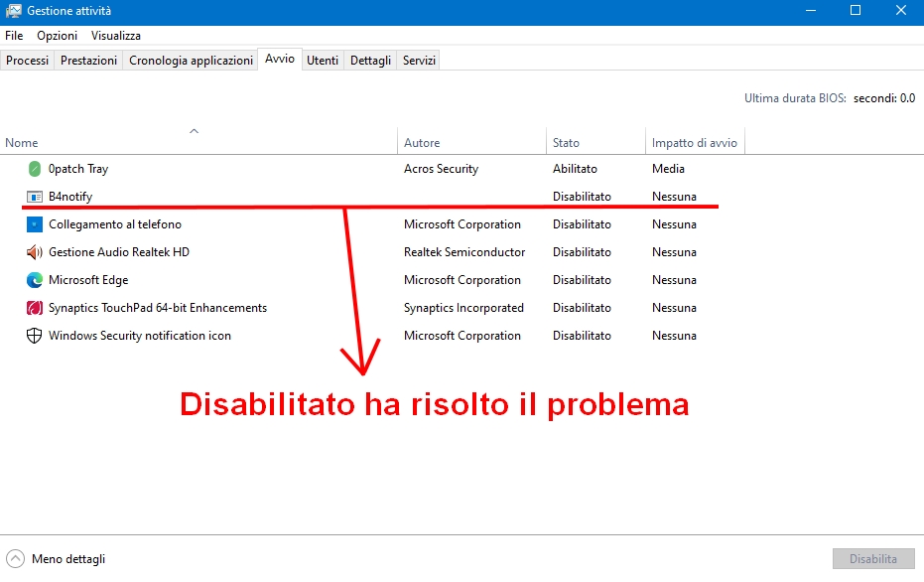The width and height of the screenshot is (924, 582).
Task: Select Synaptics TouchPad 64-bit Enhancements entry name
Action: [158, 308]
